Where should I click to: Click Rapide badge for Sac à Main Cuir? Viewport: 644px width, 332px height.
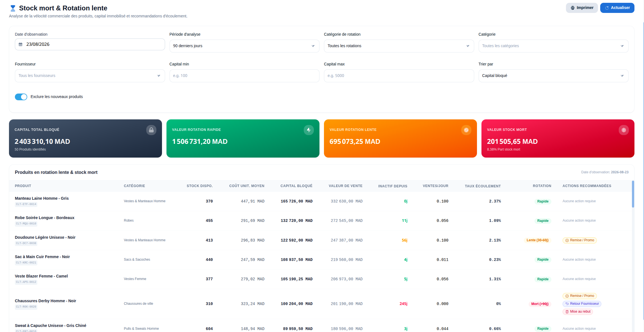pyautogui.click(x=543, y=260)
